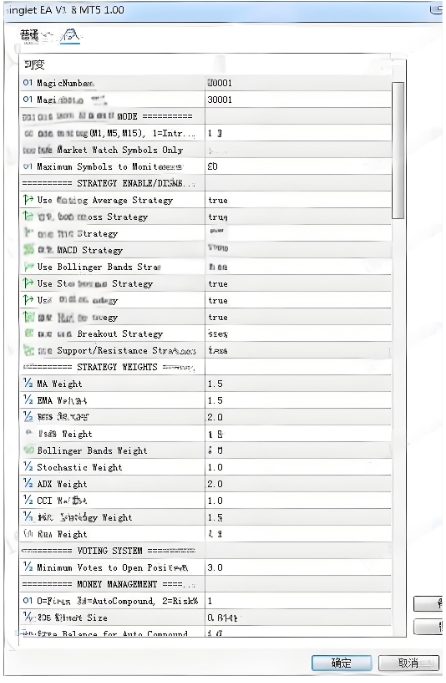Select the inputs tab with the underlined icon
This screenshot has width=446, height=683.
click(x=70, y=36)
